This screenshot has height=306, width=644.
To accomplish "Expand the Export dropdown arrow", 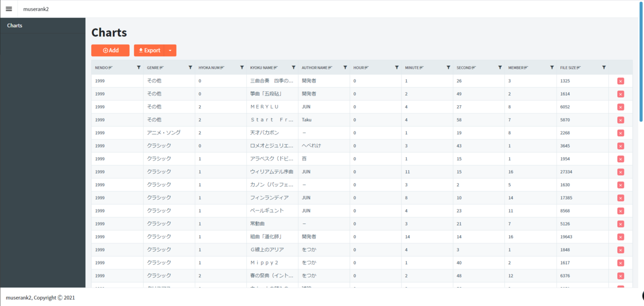I will point(170,50).
